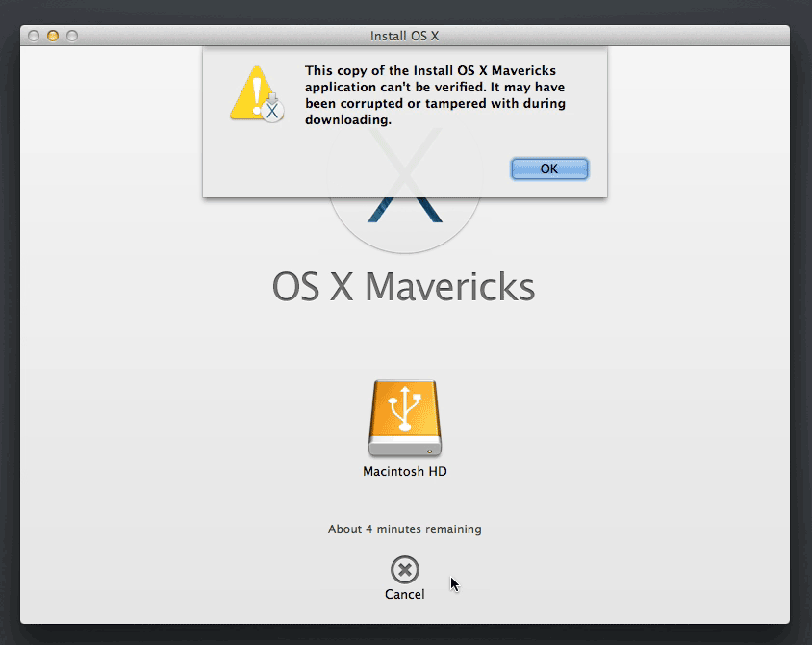Click the Cancel text label below the X

click(404, 594)
